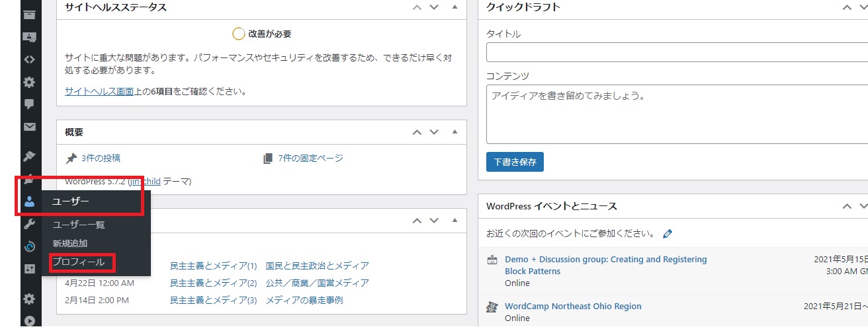Move the サイトヘルスステータス panel up

click(417, 8)
